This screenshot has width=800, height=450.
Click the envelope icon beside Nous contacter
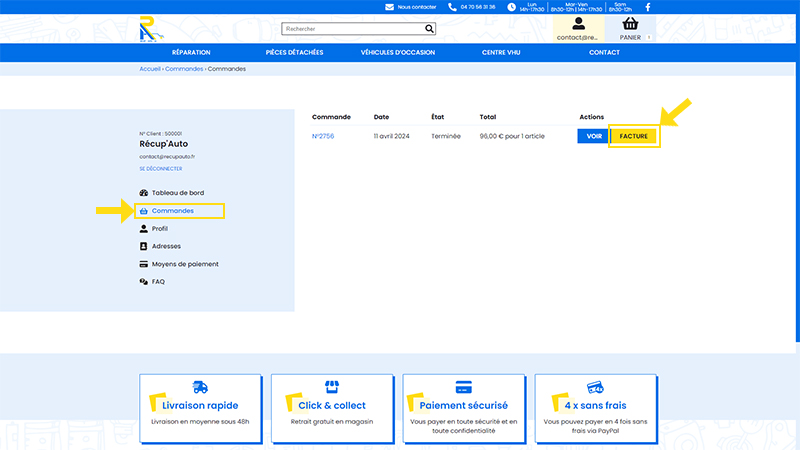click(389, 7)
